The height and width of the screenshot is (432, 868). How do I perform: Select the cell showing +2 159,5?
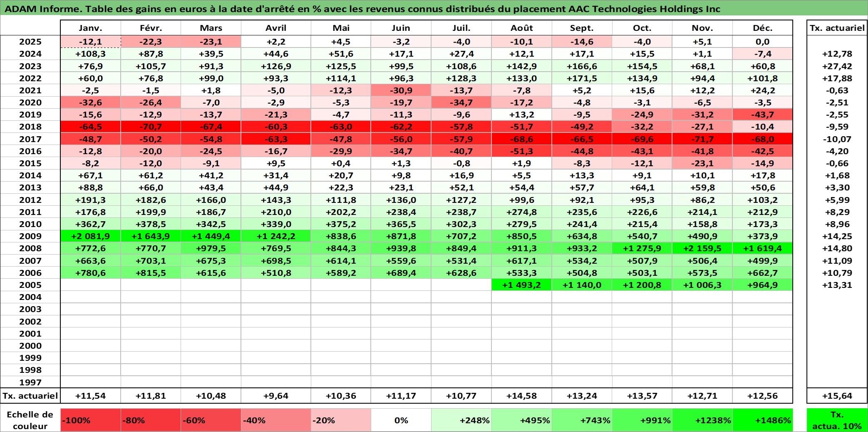702,248
